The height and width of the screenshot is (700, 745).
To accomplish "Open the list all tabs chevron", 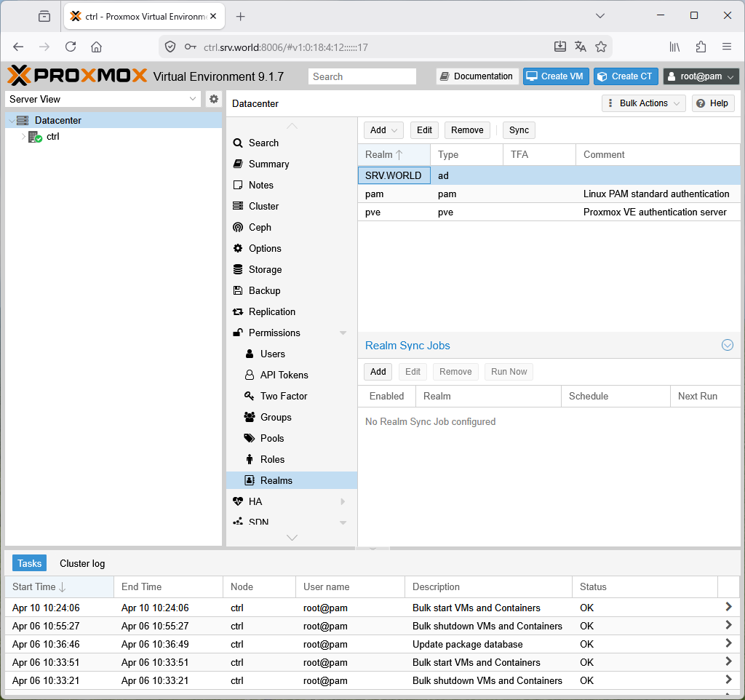I will tap(600, 16).
